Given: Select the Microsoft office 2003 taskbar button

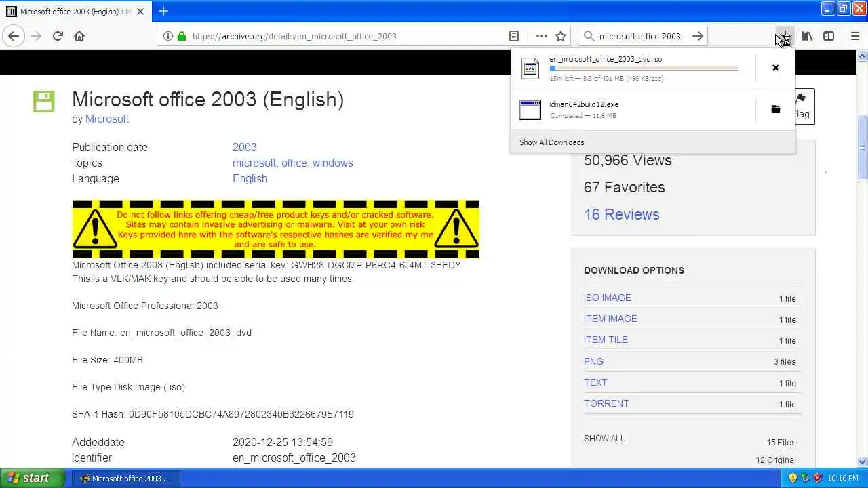Looking at the screenshot, I should click(125, 478).
